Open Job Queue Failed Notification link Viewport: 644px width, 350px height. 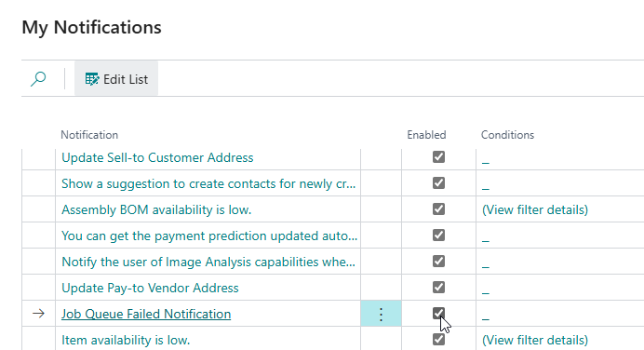click(146, 315)
